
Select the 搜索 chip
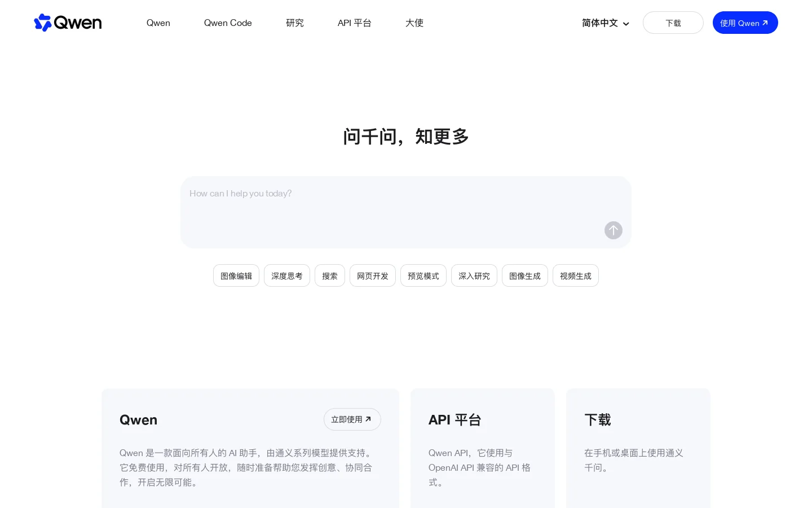[x=330, y=275]
